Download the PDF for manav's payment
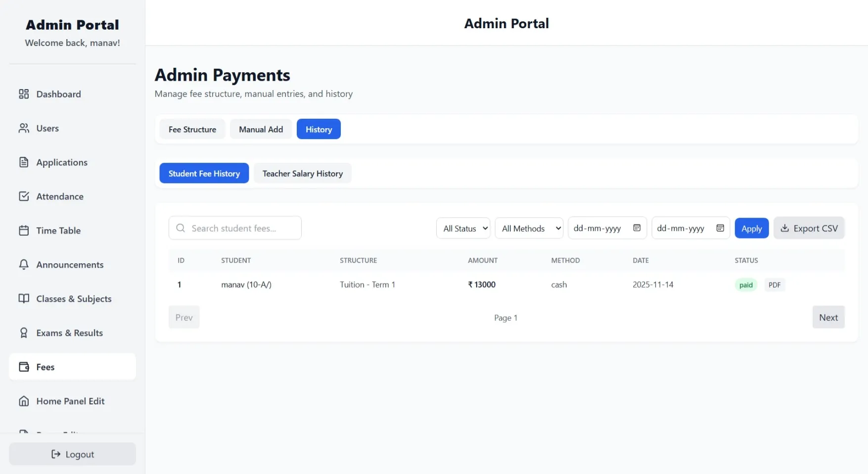The width and height of the screenshot is (868, 474). (775, 284)
